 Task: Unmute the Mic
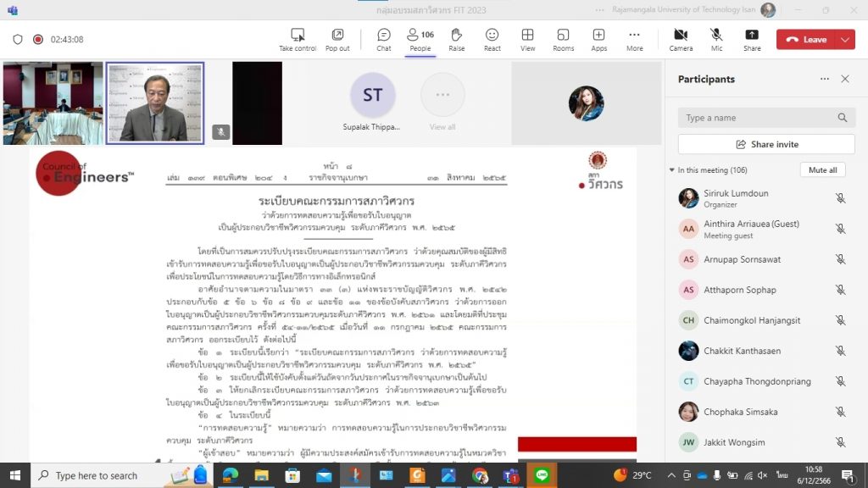[x=716, y=39]
